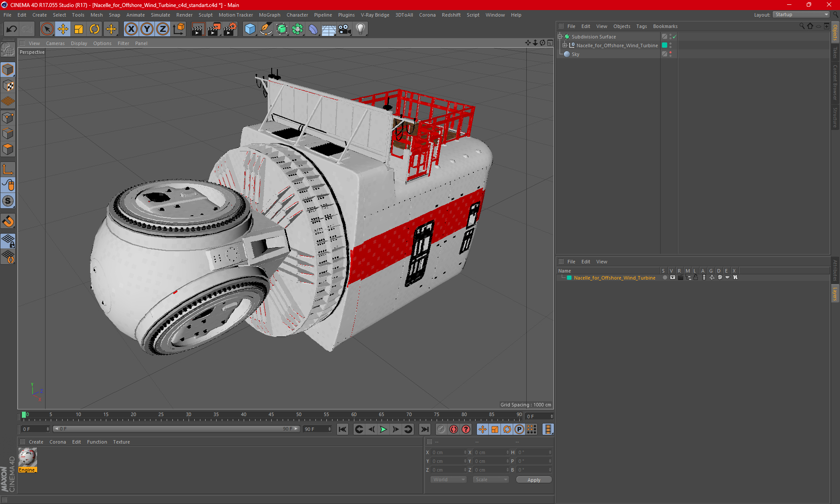The width and height of the screenshot is (840, 504).
Task: Add a Camera object
Action: pos(345,29)
